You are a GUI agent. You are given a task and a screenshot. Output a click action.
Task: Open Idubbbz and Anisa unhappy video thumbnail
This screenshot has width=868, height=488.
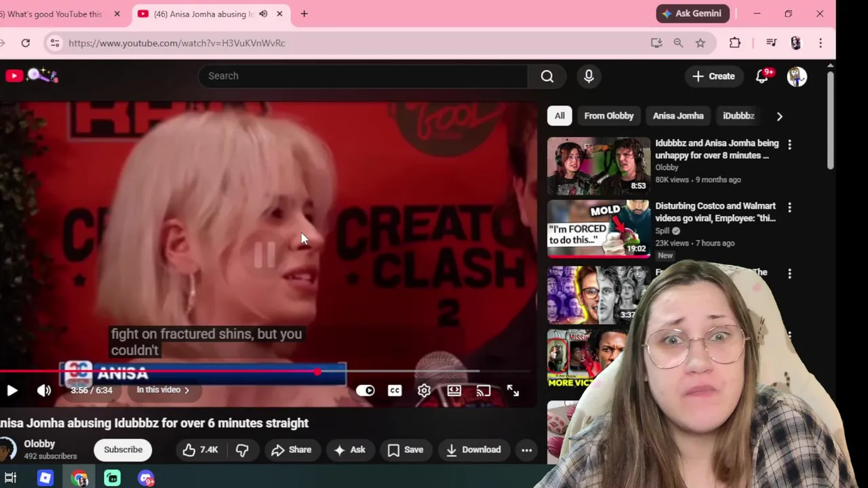(x=599, y=166)
